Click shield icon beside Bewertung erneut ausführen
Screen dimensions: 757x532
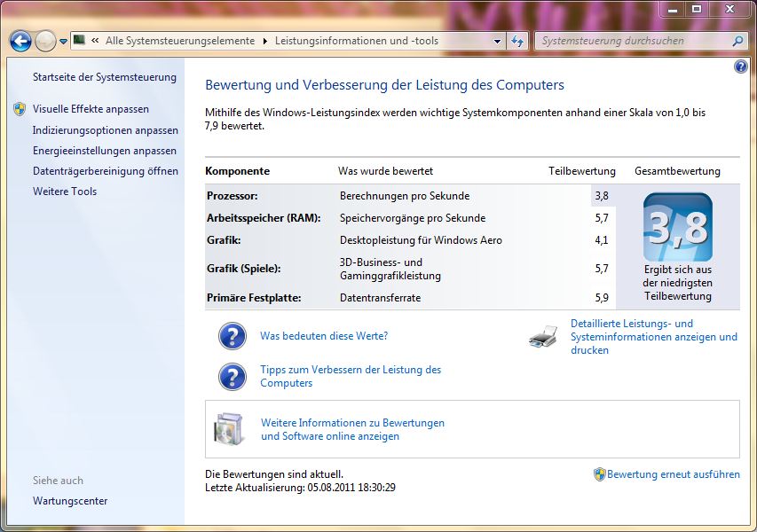tap(600, 474)
